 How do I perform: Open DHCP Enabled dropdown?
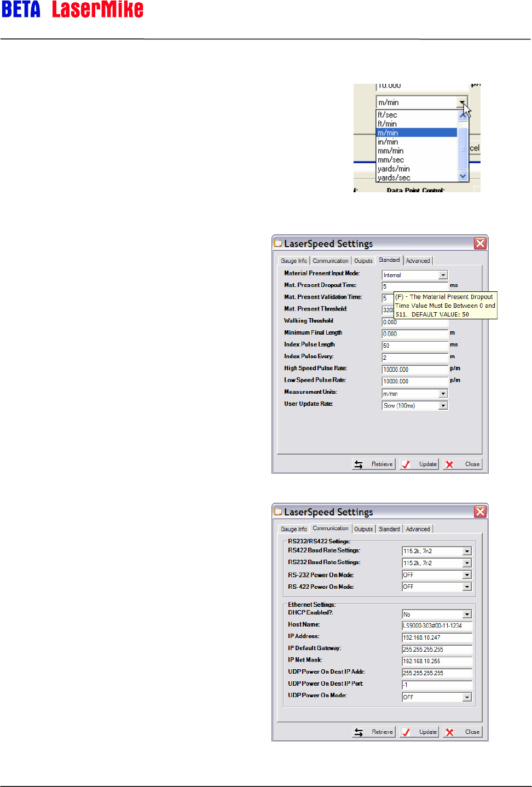point(467,614)
